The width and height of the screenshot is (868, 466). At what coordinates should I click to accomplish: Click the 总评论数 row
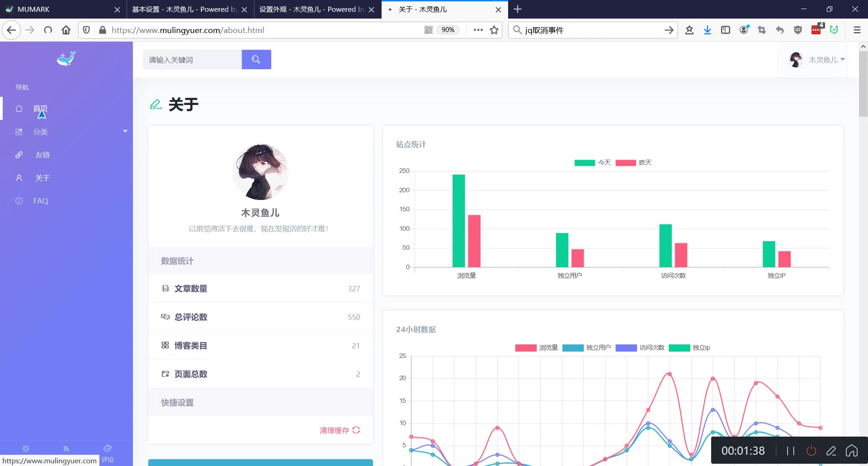coord(260,317)
